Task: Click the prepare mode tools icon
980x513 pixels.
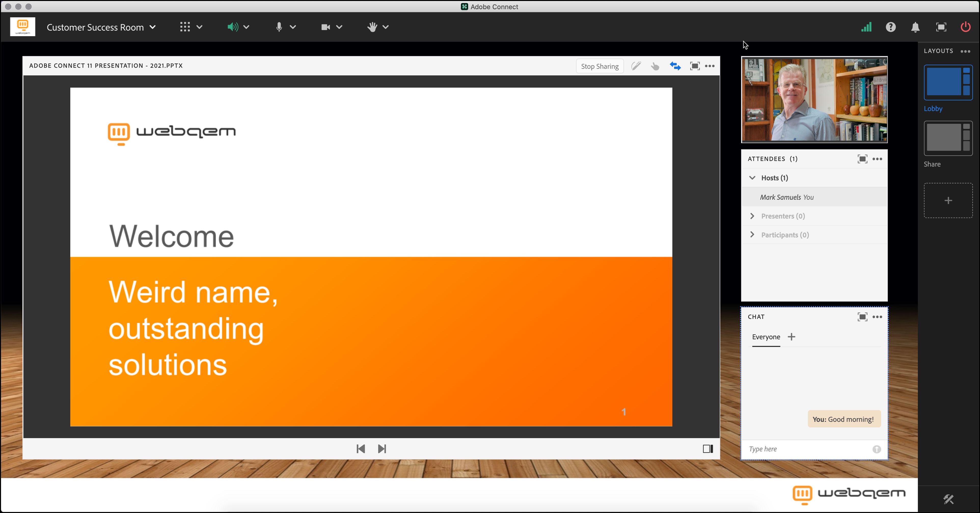Action: (x=948, y=499)
